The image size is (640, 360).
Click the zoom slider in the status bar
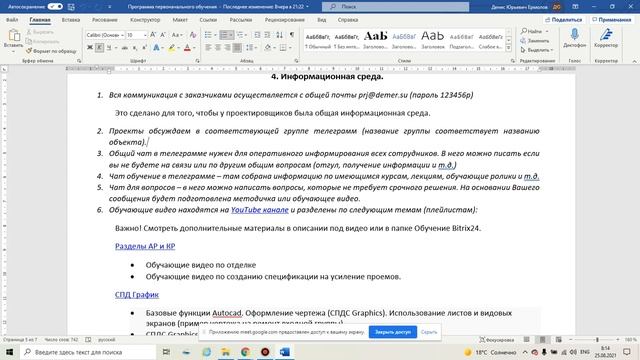click(597, 340)
